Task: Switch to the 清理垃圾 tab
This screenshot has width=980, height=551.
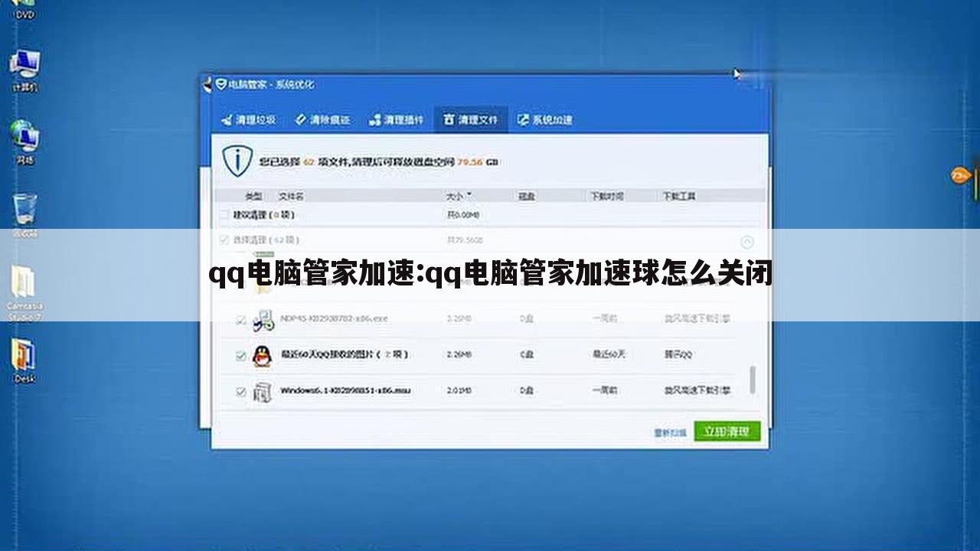Action: (248, 120)
